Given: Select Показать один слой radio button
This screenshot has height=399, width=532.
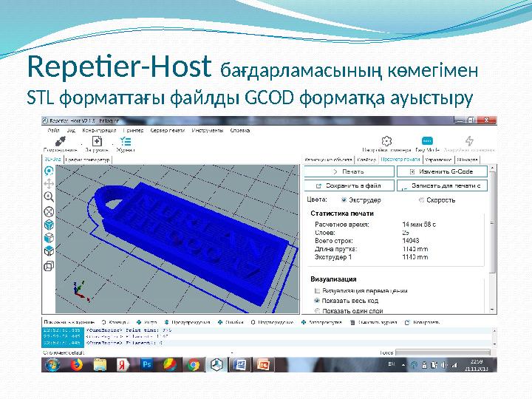Looking at the screenshot, I should [317, 311].
